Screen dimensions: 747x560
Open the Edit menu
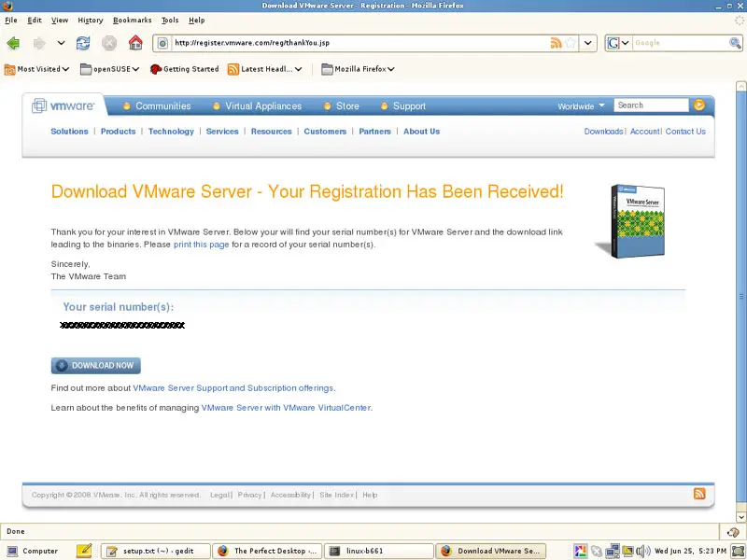[35, 20]
